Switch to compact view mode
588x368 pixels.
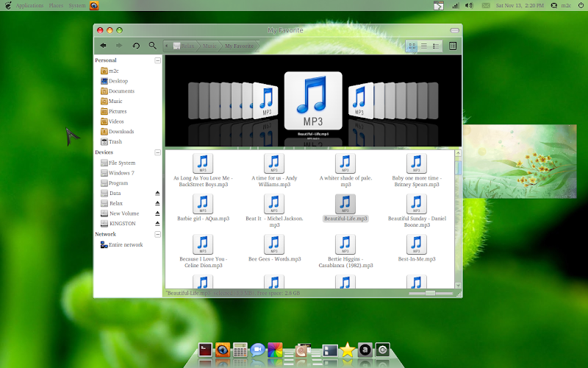click(436, 46)
